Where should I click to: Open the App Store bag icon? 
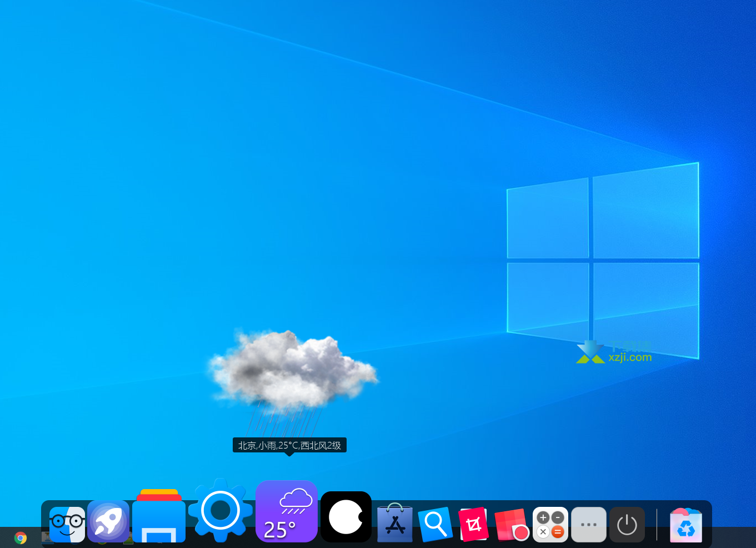395,523
